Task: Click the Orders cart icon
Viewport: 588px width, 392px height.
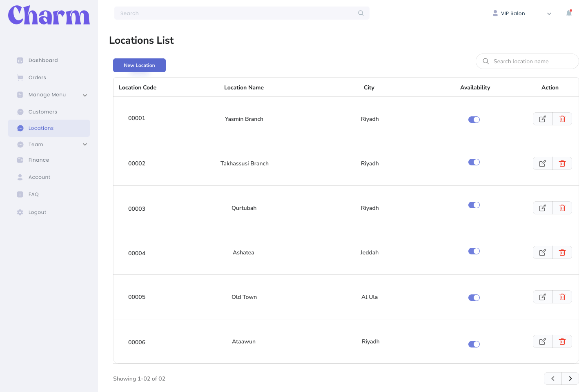Action: point(20,78)
